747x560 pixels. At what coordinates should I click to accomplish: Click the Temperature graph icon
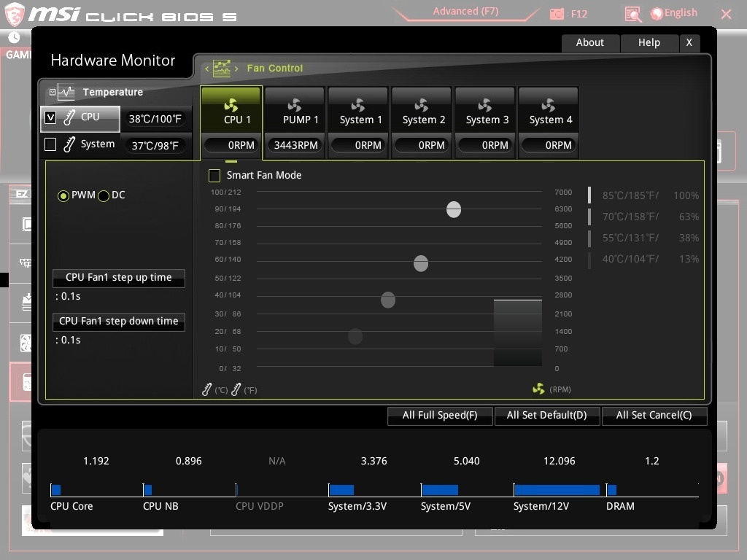click(66, 92)
